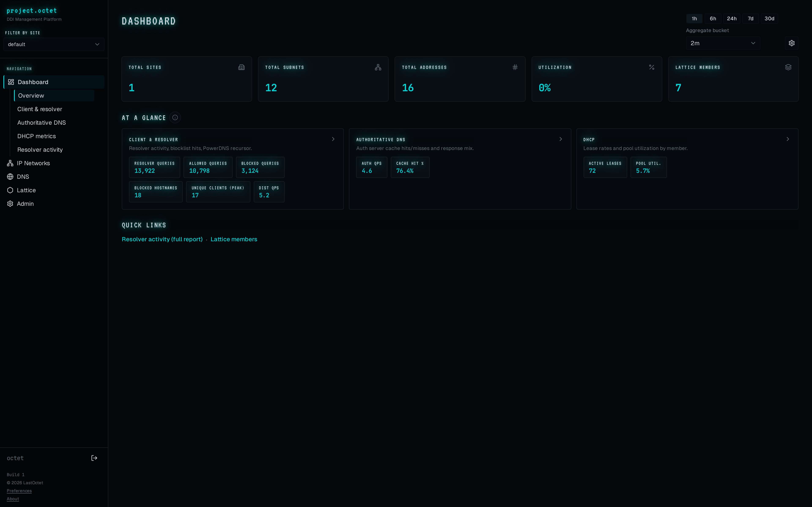Click the Preferences link at bottom
Viewport: 812px width, 507px height.
pos(19,491)
